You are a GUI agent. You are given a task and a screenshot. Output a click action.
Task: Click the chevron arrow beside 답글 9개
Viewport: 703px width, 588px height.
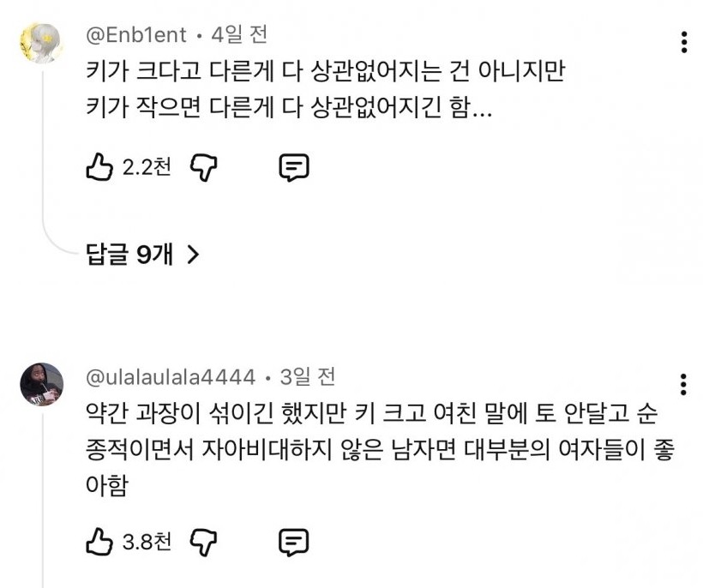point(193,254)
